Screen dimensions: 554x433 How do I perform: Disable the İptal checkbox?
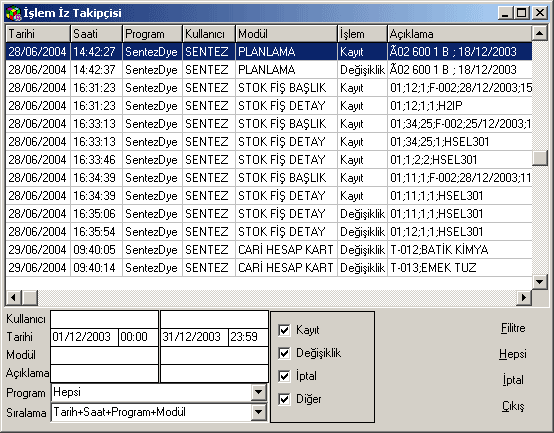point(284,376)
